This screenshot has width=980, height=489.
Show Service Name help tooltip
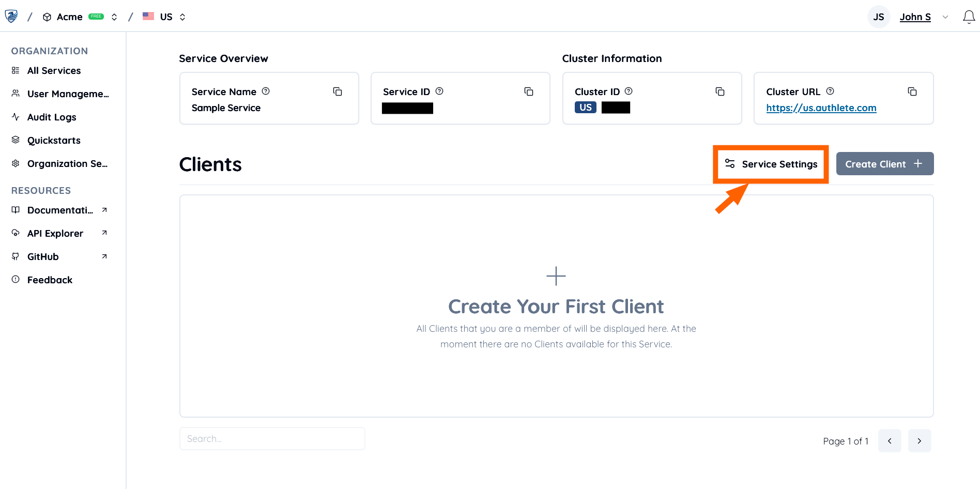(266, 91)
